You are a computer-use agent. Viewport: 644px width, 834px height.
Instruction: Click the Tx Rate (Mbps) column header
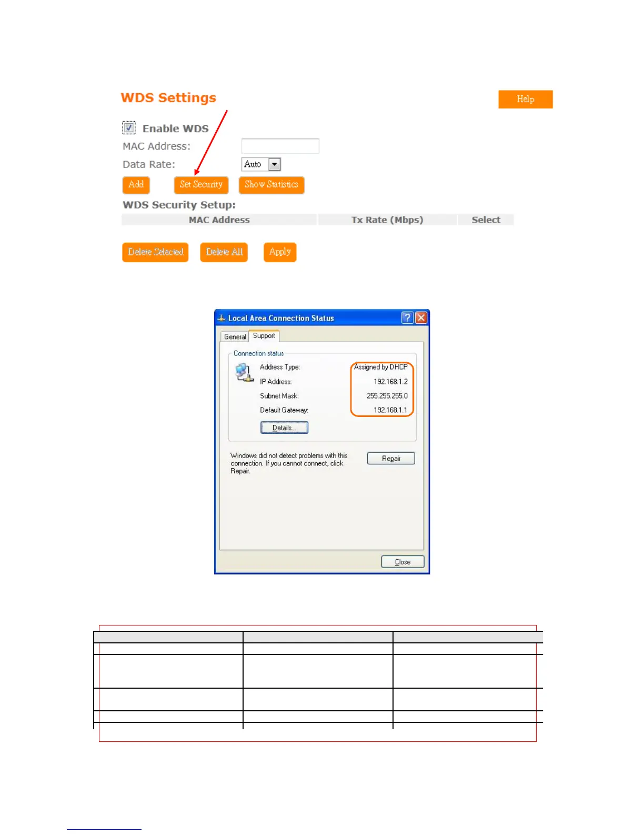coord(387,220)
